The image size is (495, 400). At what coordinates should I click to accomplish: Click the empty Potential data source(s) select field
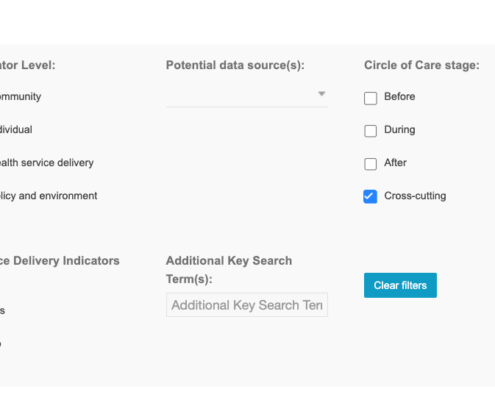(247, 96)
